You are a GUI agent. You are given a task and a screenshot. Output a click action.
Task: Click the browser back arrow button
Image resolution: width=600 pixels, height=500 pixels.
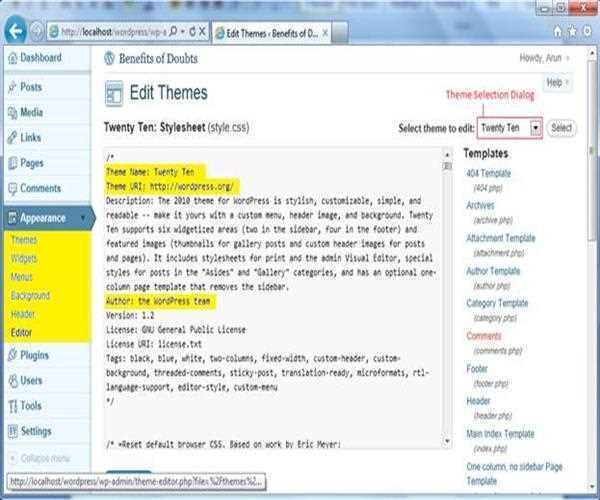15,29
